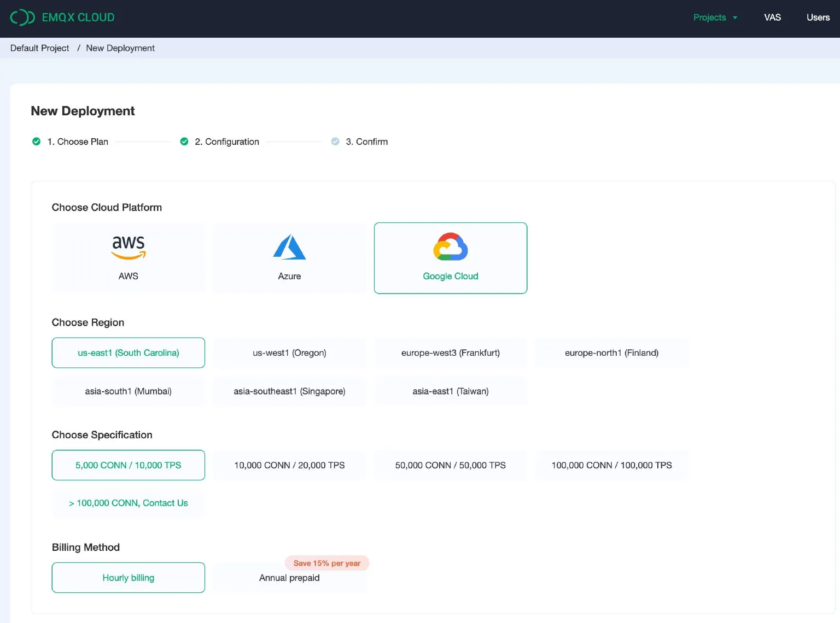Select europe-west3 (Frankfurt) region

[450, 353]
